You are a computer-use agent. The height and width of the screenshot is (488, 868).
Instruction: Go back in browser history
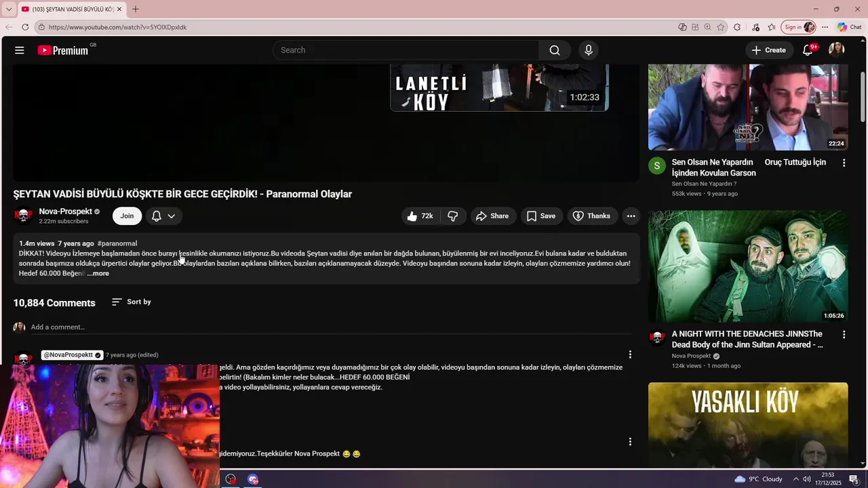(x=9, y=27)
